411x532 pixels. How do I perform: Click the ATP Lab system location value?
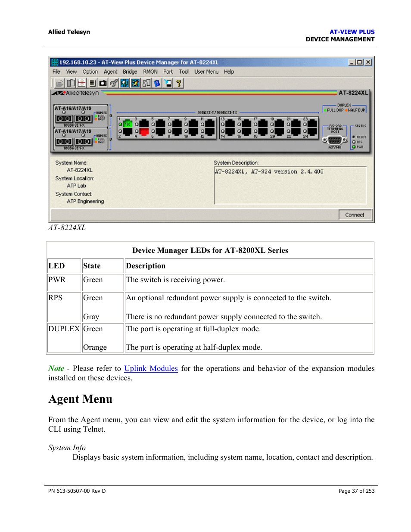pyautogui.click(x=76, y=186)
